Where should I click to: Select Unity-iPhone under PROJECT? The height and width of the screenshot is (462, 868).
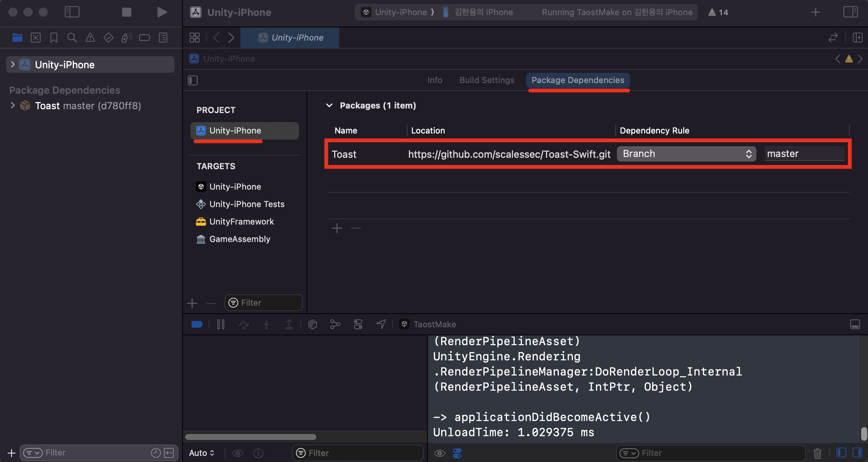pos(245,130)
